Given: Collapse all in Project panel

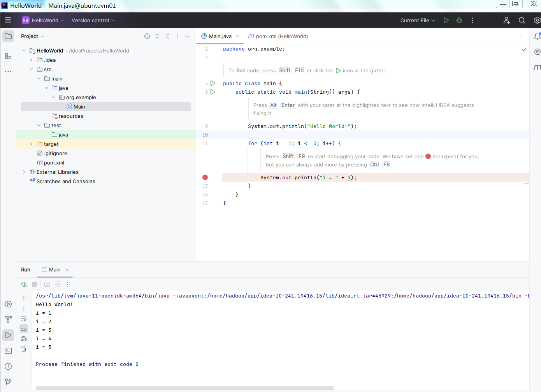Looking at the screenshot, I should tap(167, 36).
